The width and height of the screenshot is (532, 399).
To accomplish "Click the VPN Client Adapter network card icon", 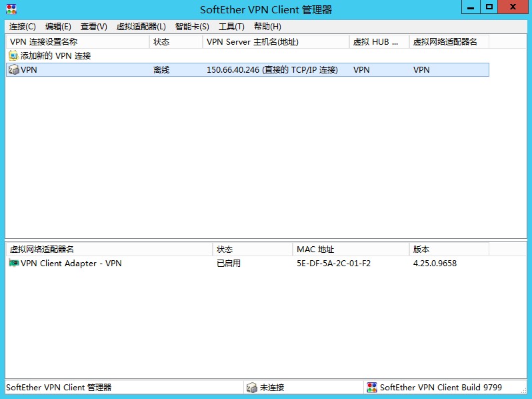I will pos(13,263).
